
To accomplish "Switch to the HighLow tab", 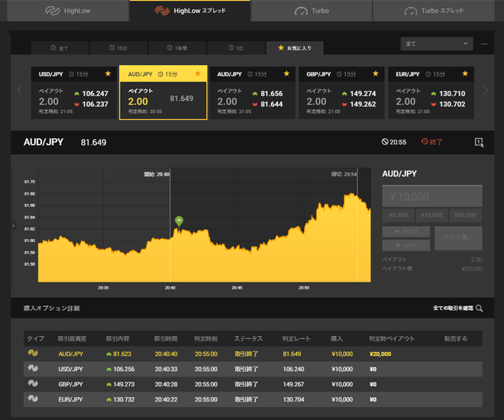I will coord(68,11).
